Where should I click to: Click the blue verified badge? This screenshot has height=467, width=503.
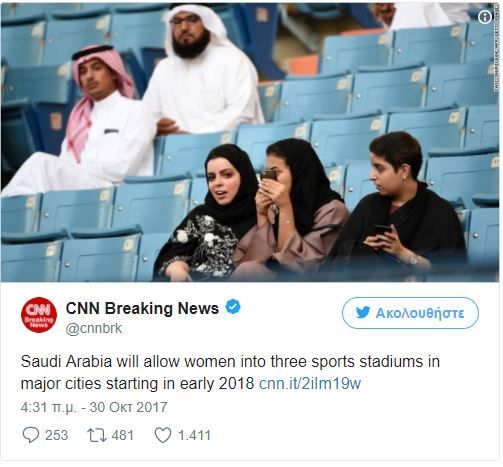233,307
